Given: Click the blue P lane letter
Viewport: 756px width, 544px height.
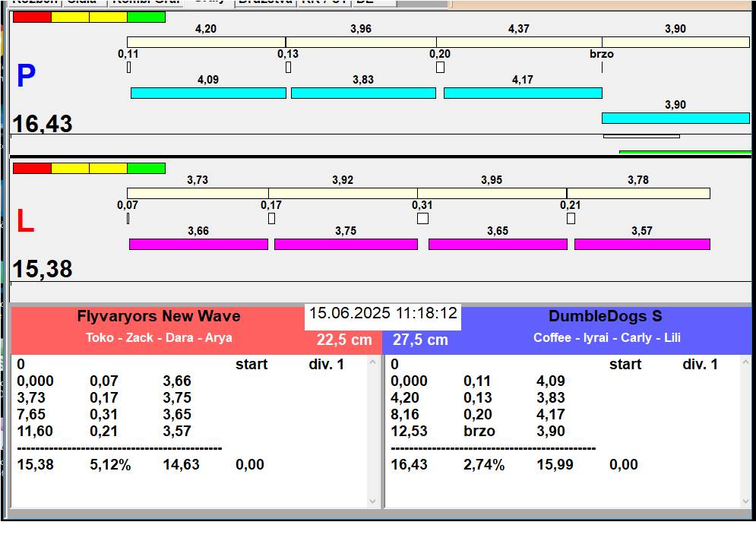Looking at the screenshot, I should [26, 76].
